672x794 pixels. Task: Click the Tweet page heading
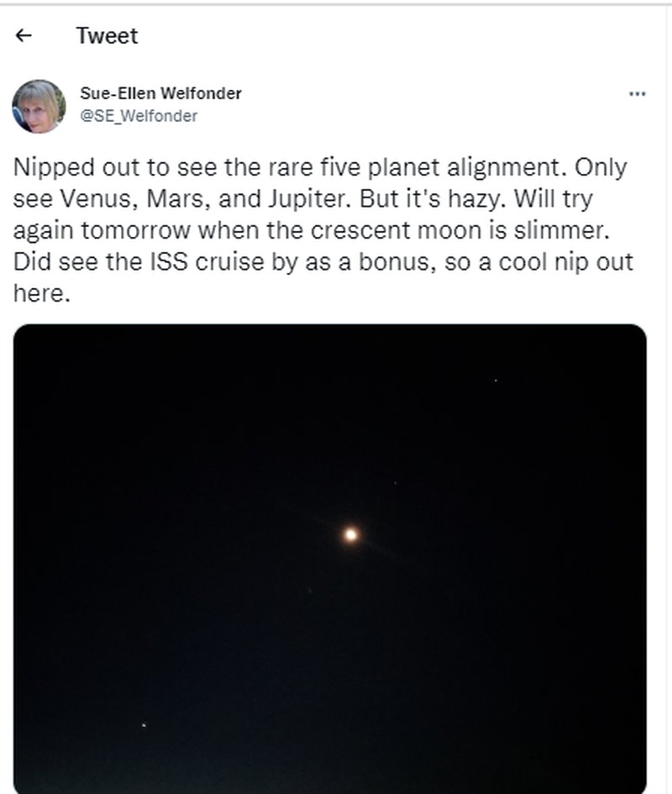point(107,35)
